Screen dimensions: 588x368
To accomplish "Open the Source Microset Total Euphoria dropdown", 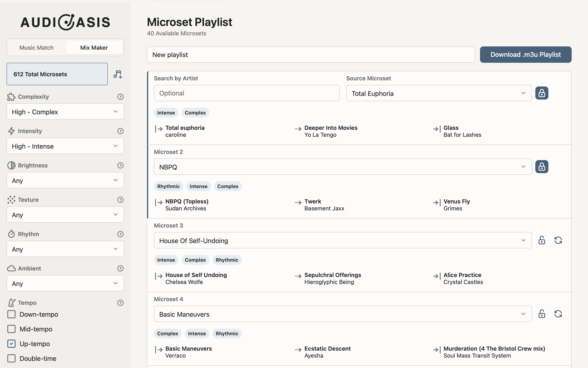I will (439, 93).
